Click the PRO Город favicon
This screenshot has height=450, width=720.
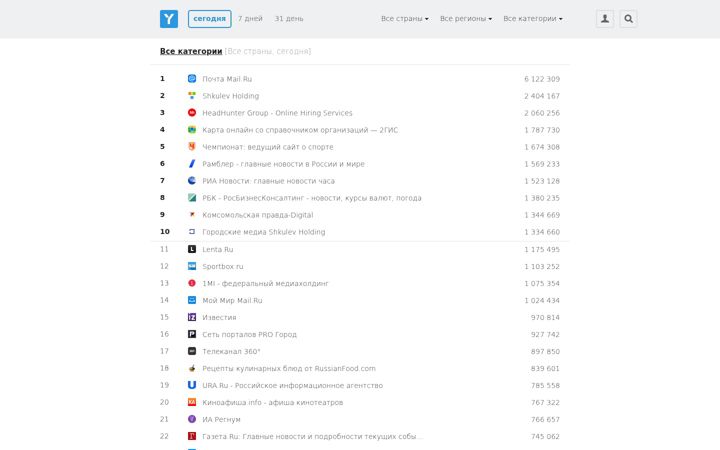192,334
